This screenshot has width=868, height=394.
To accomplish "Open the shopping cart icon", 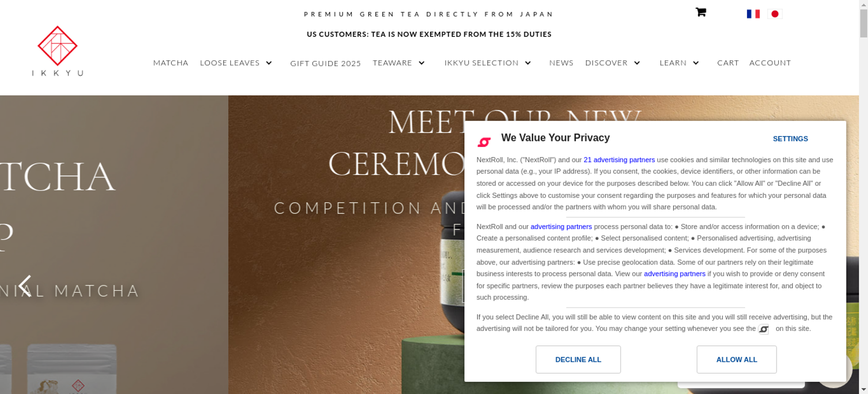I will (x=700, y=12).
